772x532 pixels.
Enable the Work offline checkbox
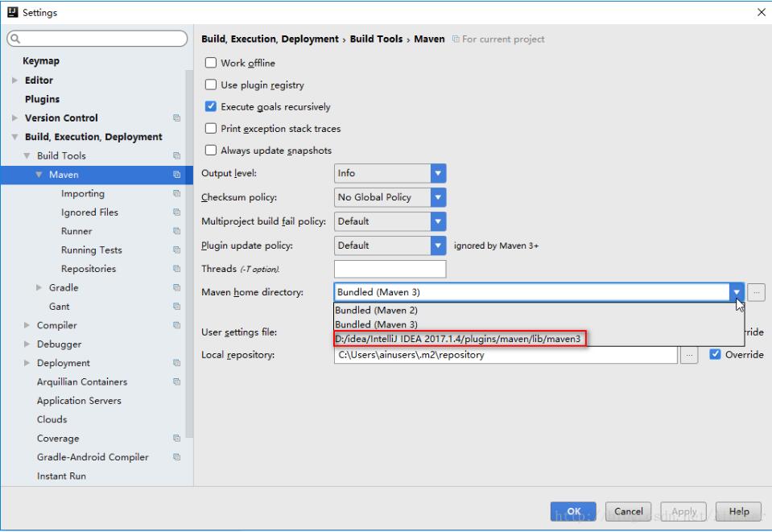pyautogui.click(x=211, y=64)
